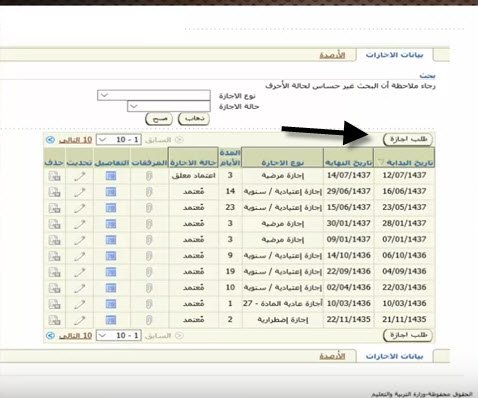This screenshot has height=398, width=478.
Task: Click the top طلب اجازة button
Action: pyautogui.click(x=408, y=139)
